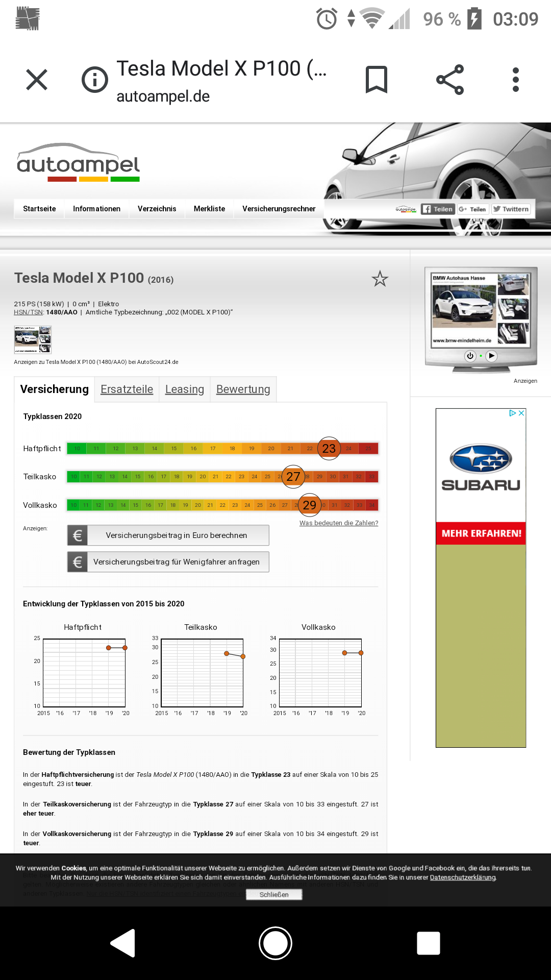Tap the Android home button
Viewport: 551px width, 980px height.
pyautogui.click(x=275, y=943)
